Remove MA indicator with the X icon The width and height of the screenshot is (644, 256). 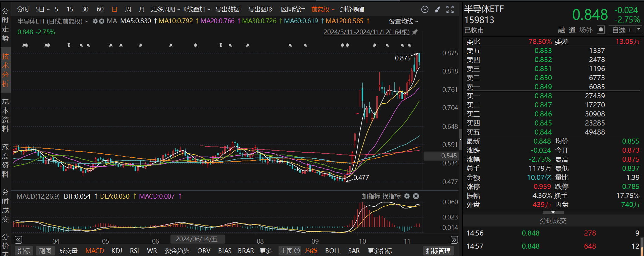pyautogui.click(x=101, y=21)
